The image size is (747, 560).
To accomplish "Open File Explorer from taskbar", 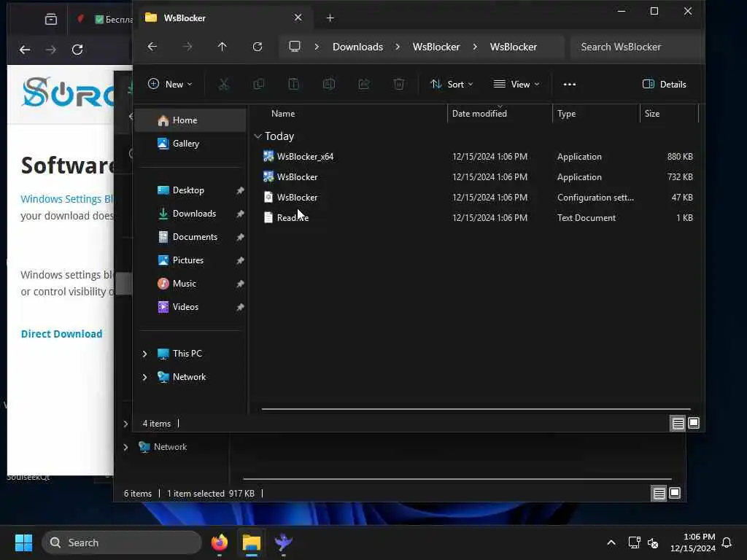I will click(252, 542).
